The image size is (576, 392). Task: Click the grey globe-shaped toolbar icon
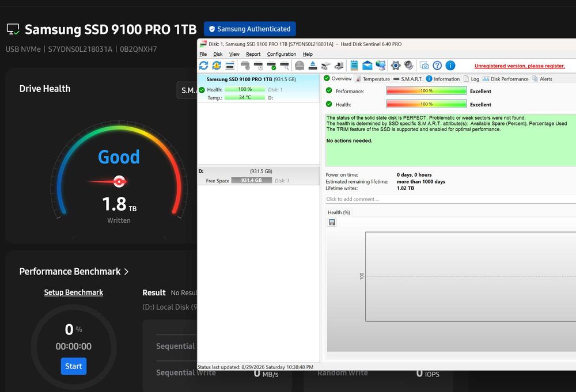(300, 66)
